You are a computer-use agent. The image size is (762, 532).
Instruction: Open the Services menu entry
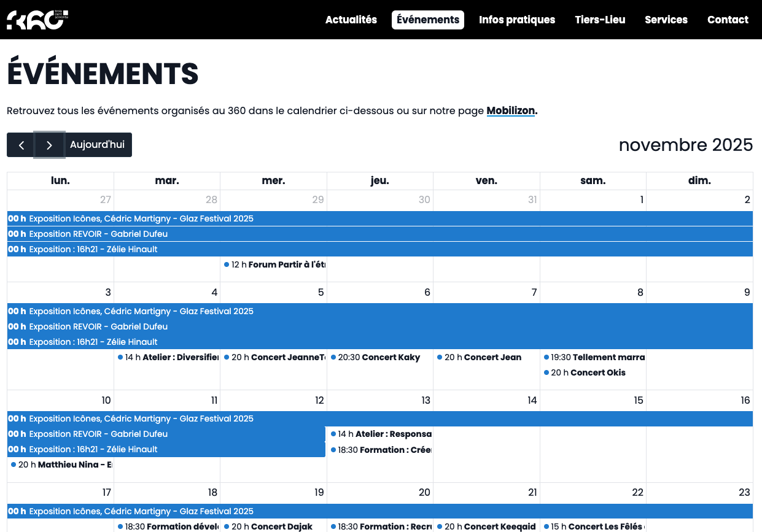point(666,20)
